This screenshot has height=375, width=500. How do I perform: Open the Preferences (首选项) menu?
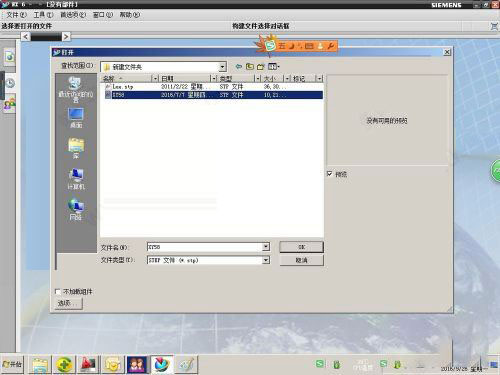[x=73, y=15]
